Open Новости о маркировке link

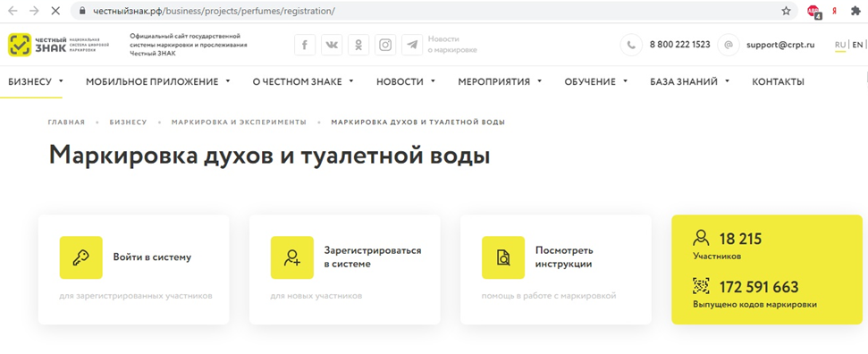(x=452, y=45)
